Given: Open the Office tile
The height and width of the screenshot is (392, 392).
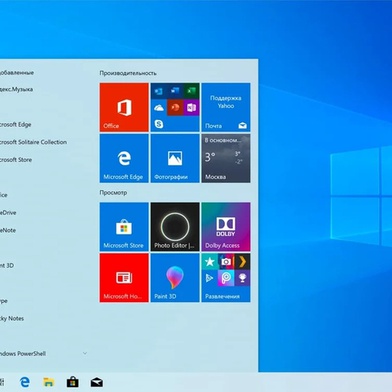Looking at the screenshot, I should point(124,107).
